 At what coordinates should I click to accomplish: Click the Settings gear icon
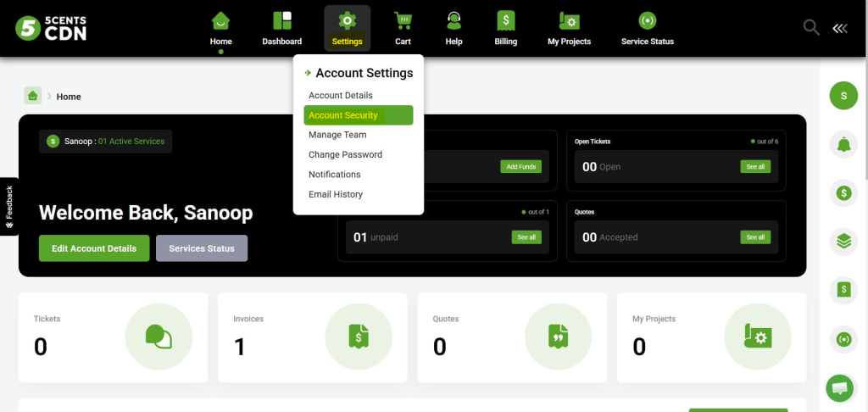click(x=347, y=21)
